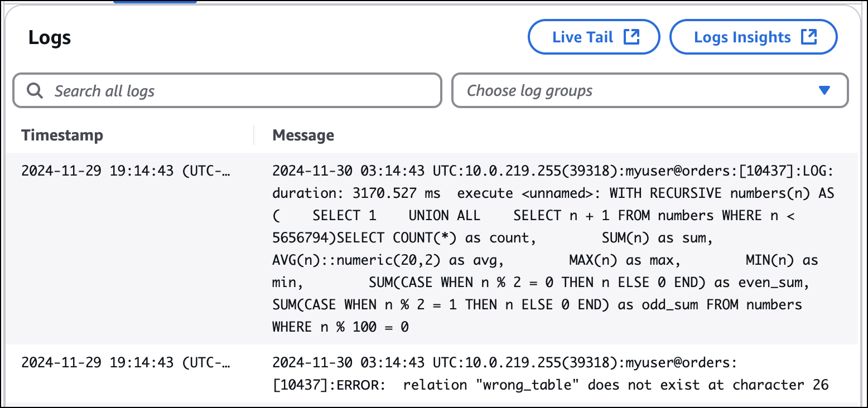Click the Logs Insights external link icon
Screen dimensions: 868x408
tap(809, 37)
